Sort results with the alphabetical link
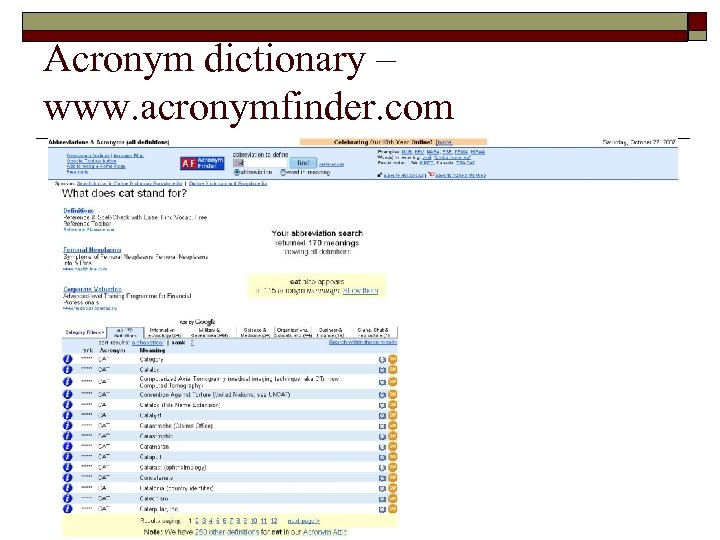The width and height of the screenshot is (720, 540). click(x=147, y=343)
